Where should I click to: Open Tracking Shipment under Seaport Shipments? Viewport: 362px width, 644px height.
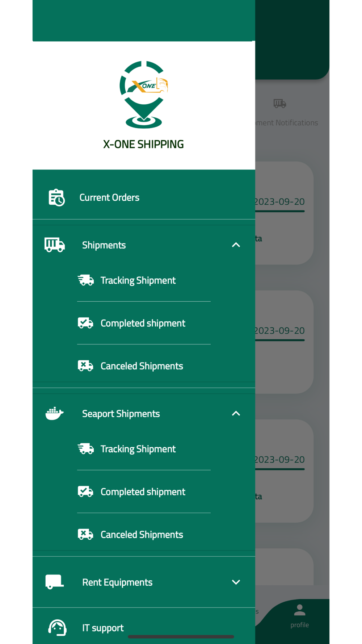click(x=138, y=449)
